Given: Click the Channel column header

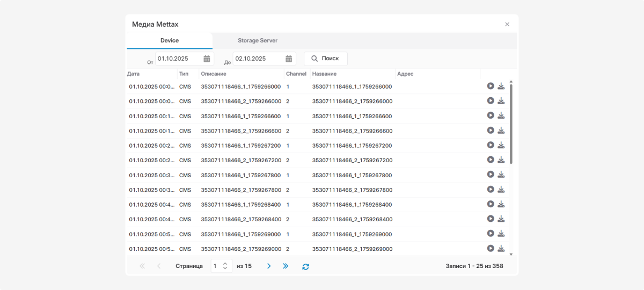Looking at the screenshot, I should (x=296, y=74).
